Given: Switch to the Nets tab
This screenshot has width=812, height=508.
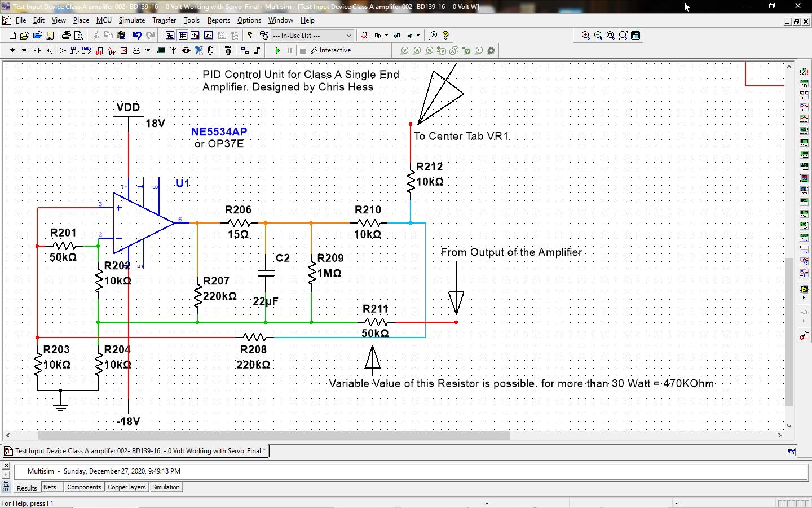Looking at the screenshot, I should (x=50, y=487).
